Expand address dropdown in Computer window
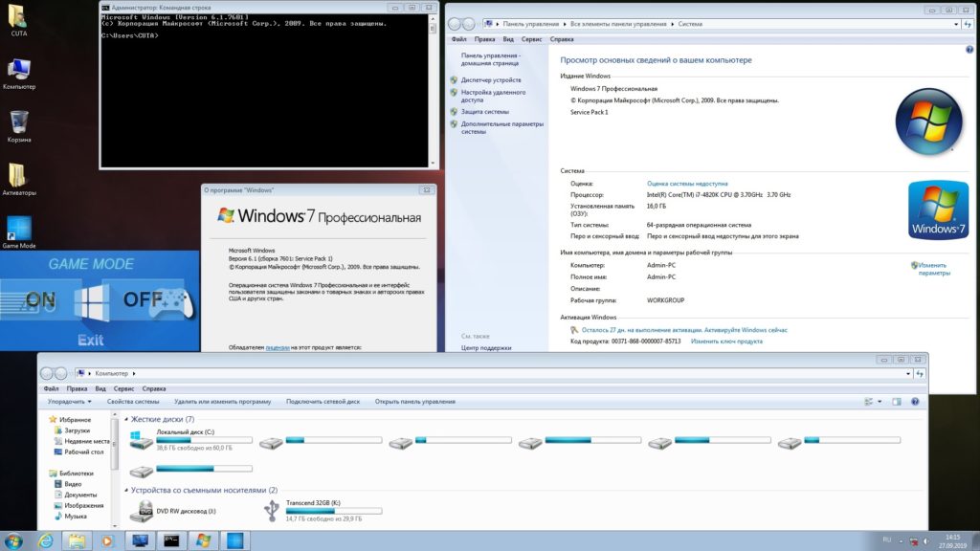This screenshot has height=551, width=980. click(x=908, y=374)
